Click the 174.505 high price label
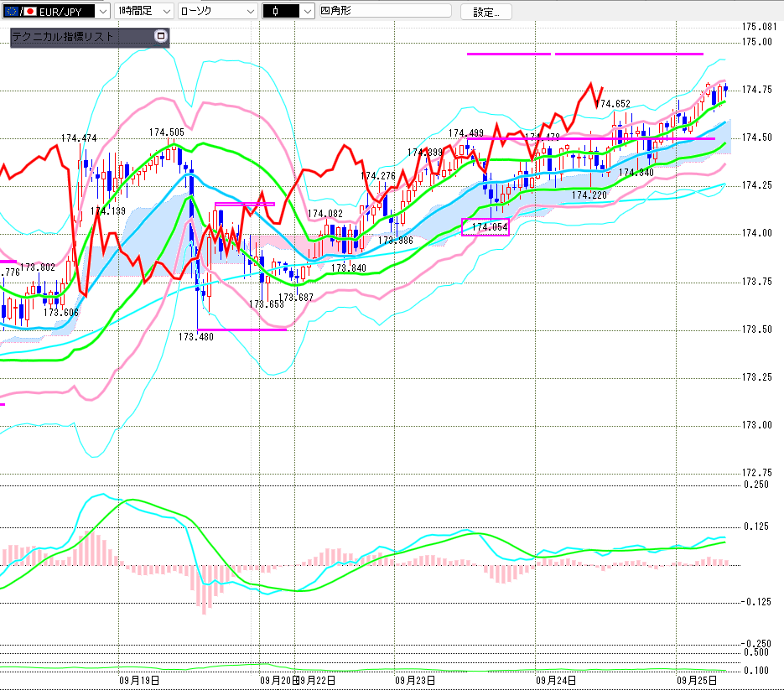 [166, 132]
